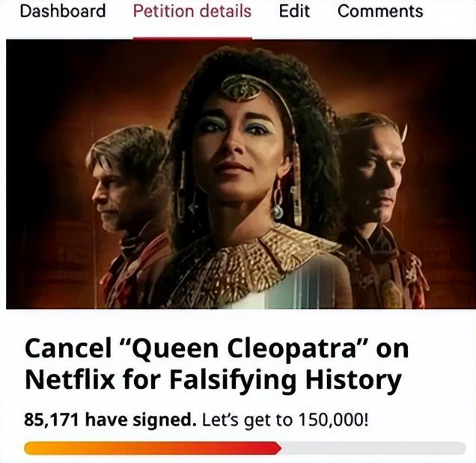The height and width of the screenshot is (463, 476).
Task: Click the "Let's get to 150,000!" goal text
Action: (285, 418)
